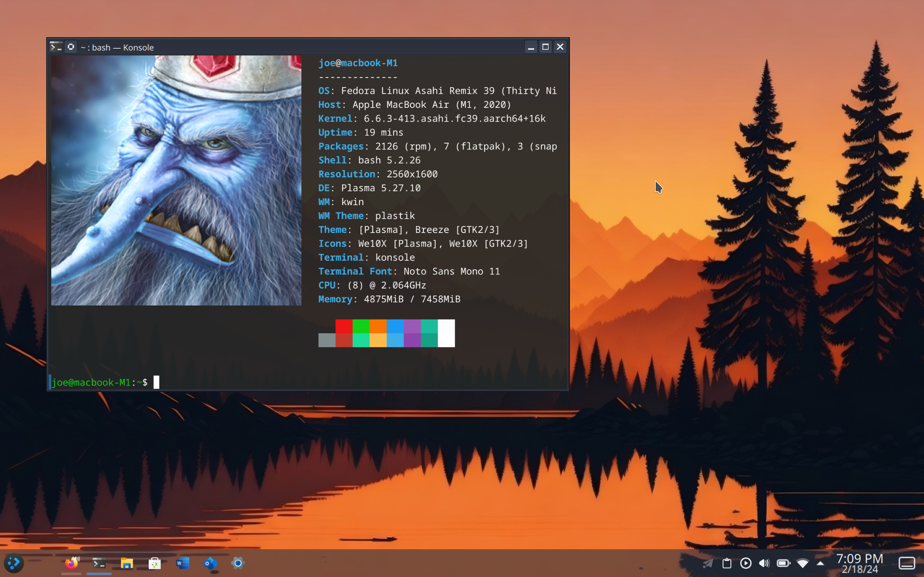Open the Konsole window menu icon
Screen dimensions: 924x577
coord(56,47)
